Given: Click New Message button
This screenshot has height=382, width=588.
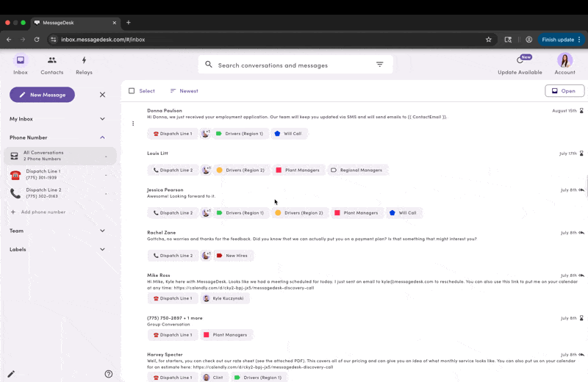Looking at the screenshot, I should click(43, 95).
